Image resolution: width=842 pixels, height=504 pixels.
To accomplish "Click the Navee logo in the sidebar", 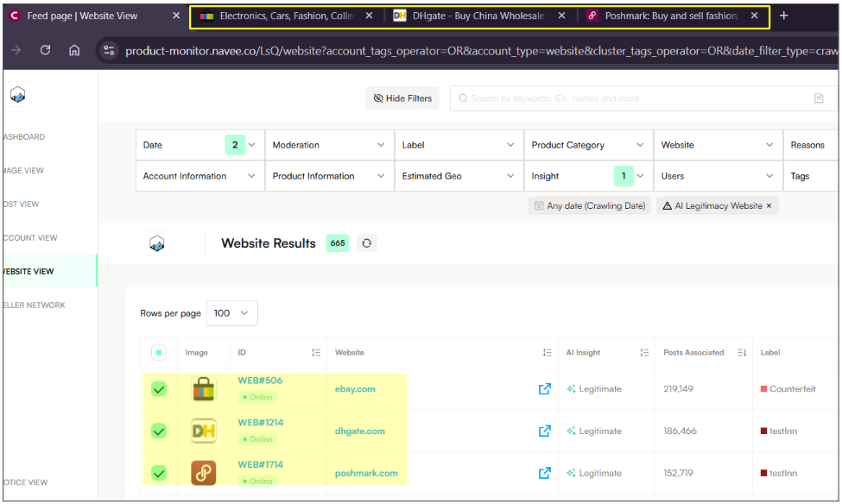I will (x=18, y=95).
